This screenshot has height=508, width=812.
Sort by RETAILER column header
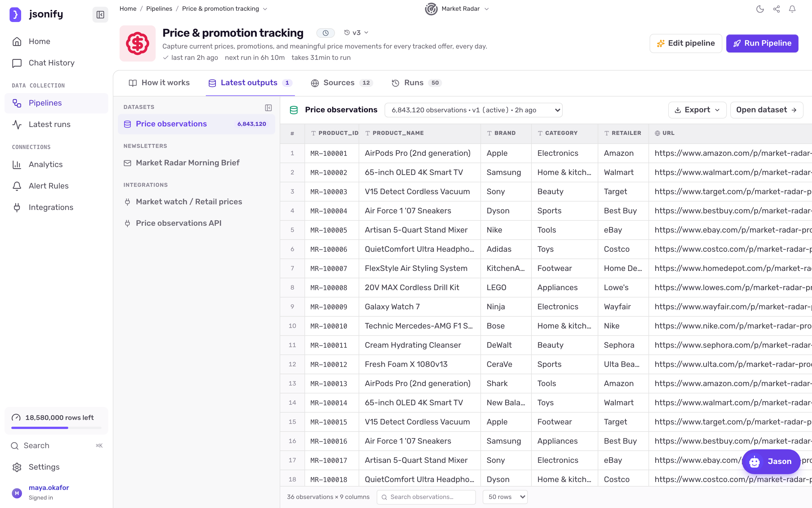pos(623,133)
